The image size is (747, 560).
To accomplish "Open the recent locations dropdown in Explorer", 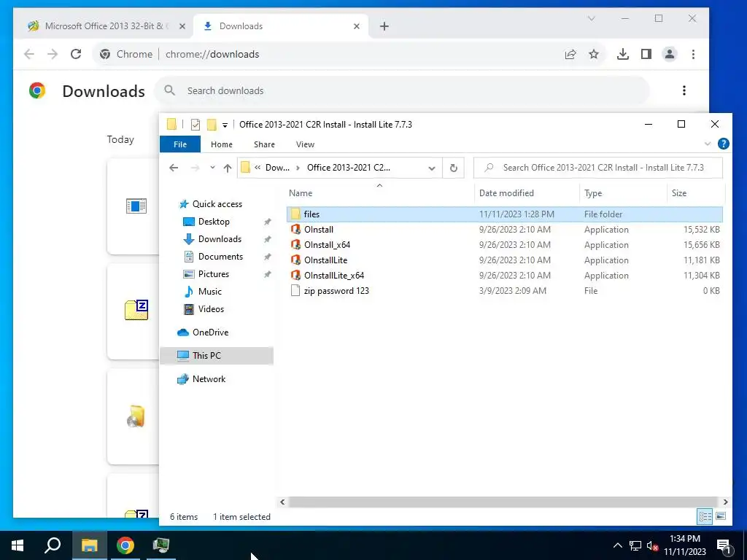I will tap(212, 168).
